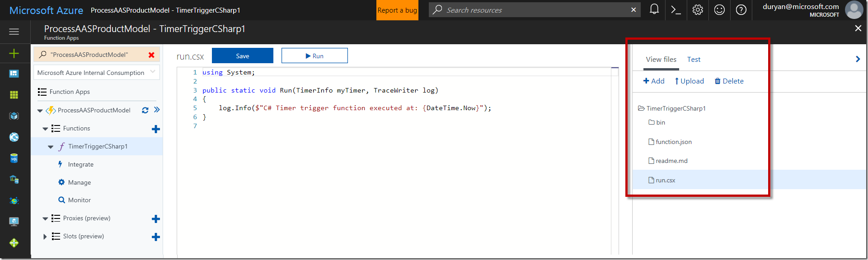Viewport: 868px width, 260px height.
Task: Click the Search resources field
Action: (533, 10)
